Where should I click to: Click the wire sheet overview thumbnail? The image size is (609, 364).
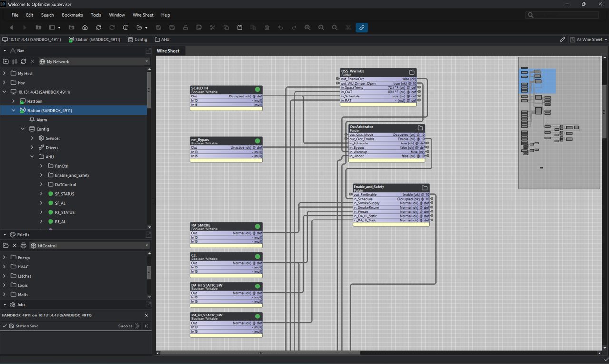click(559, 123)
